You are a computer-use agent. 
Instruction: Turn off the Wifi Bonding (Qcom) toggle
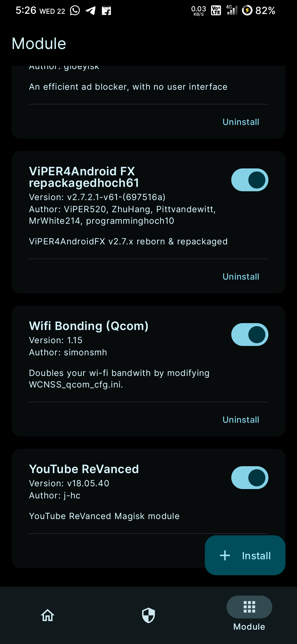tap(249, 334)
